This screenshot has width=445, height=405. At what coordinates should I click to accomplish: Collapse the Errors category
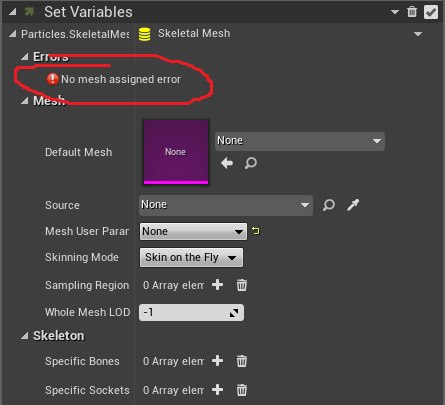click(x=24, y=57)
